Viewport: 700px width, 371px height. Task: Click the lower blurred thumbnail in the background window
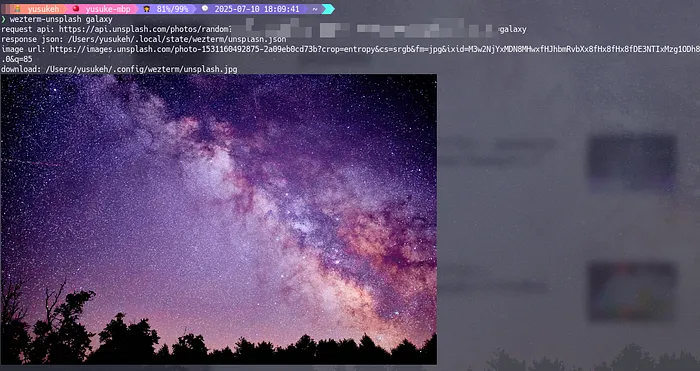click(x=632, y=292)
